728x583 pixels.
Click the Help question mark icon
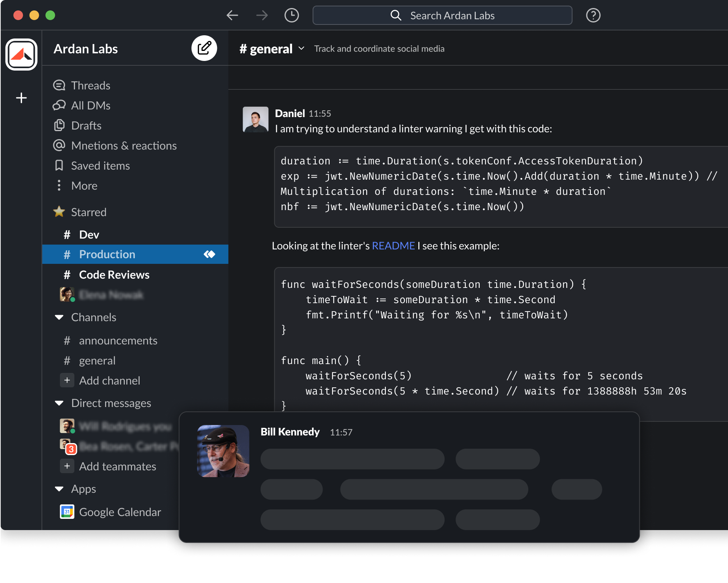click(x=593, y=15)
